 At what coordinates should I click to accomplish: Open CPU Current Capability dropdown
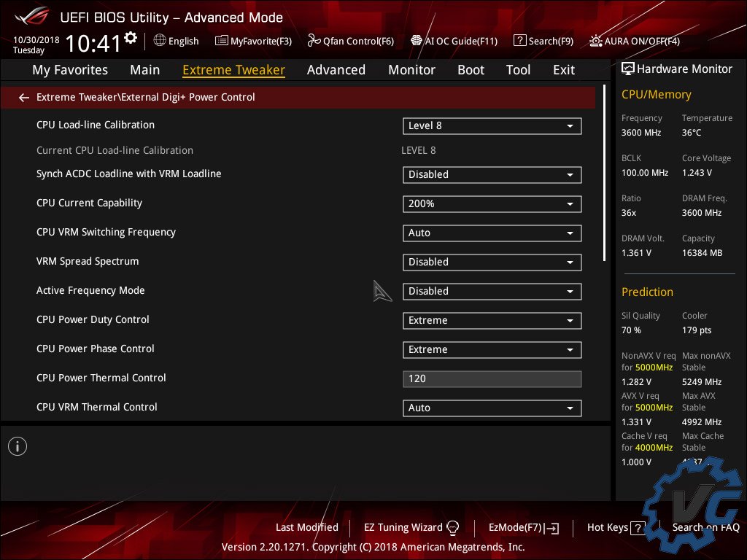pyautogui.click(x=492, y=204)
